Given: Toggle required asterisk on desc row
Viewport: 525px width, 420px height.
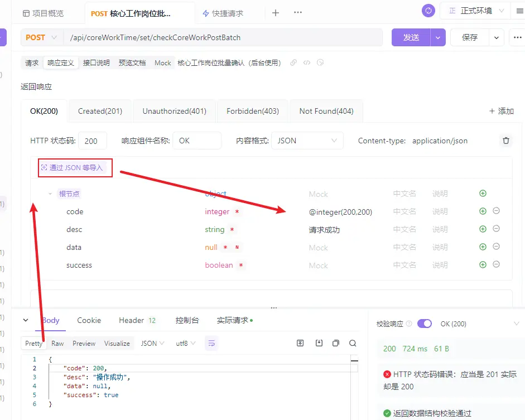Looking at the screenshot, I should pos(232,229).
